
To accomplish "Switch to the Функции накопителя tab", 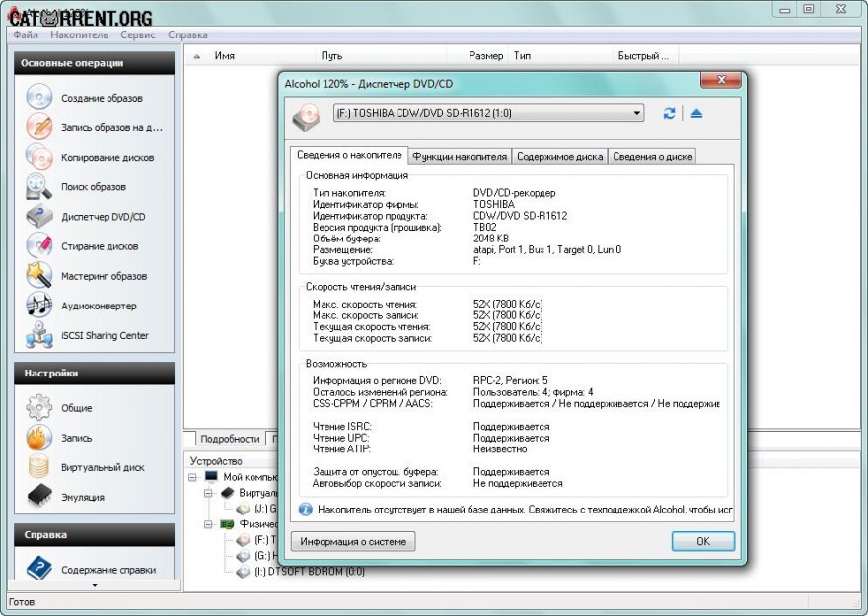I will (x=460, y=157).
